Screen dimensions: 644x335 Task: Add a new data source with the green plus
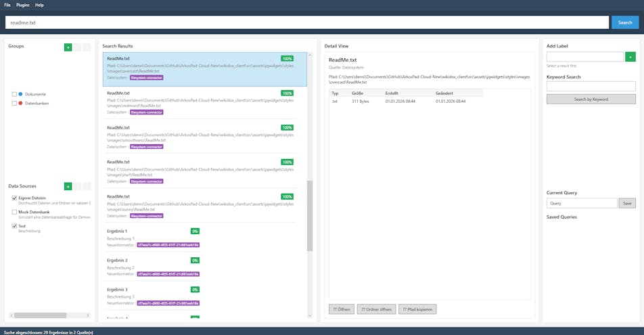[x=68, y=186]
